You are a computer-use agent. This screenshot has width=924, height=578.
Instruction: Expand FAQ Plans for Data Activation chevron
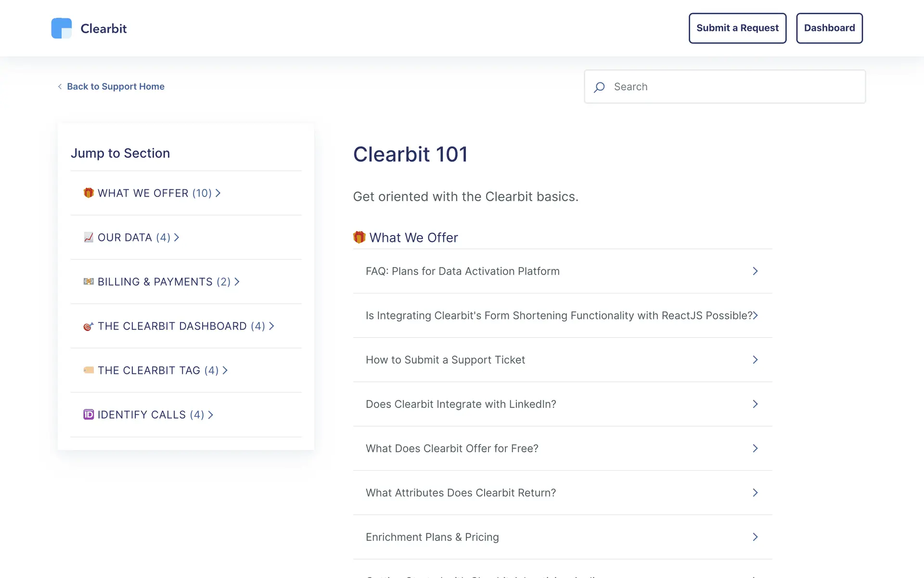click(755, 271)
